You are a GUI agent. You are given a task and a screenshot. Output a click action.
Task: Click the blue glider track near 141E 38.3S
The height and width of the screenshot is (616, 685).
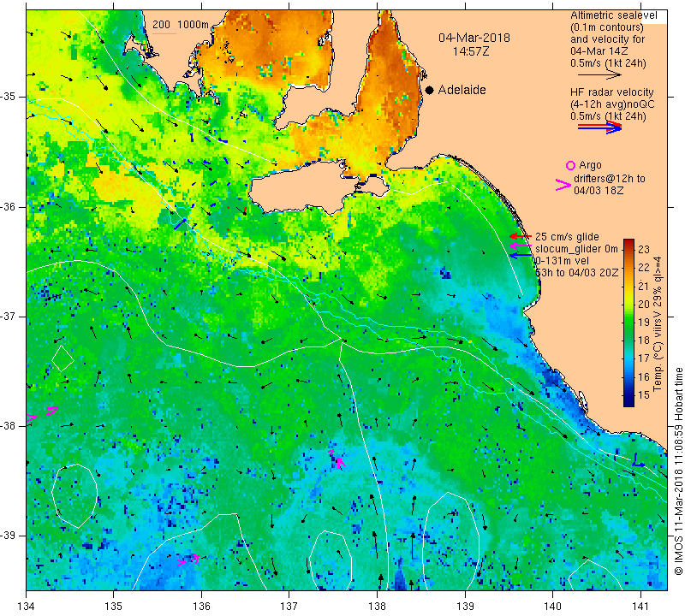tap(638, 460)
